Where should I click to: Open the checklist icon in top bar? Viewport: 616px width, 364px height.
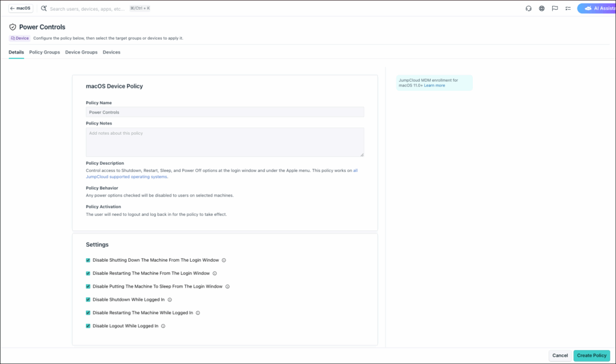pos(568,8)
